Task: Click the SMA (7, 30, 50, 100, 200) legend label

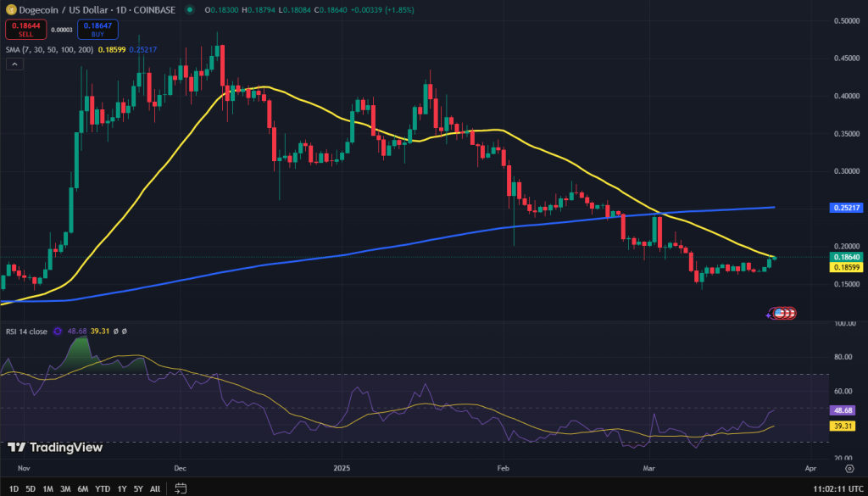Action: pos(50,49)
